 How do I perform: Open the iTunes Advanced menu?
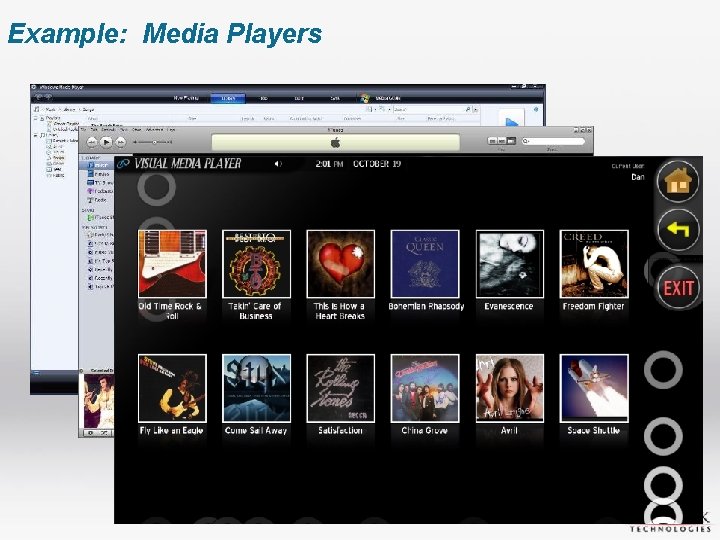tap(154, 130)
